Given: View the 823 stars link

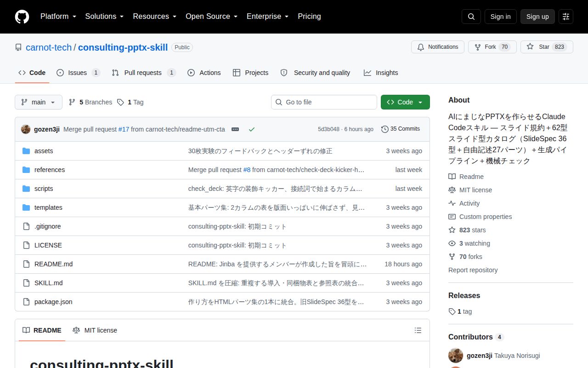Looking at the screenshot, I should 467,230.
